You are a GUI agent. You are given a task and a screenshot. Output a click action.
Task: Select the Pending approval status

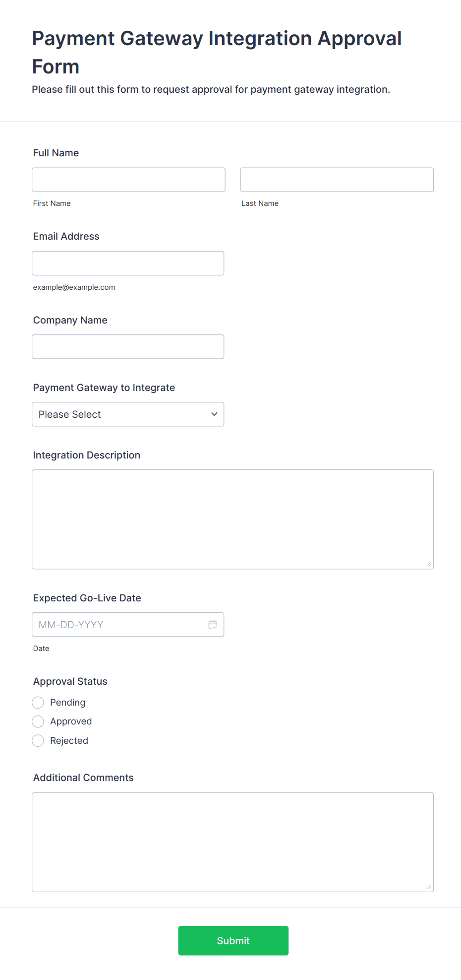tap(38, 703)
